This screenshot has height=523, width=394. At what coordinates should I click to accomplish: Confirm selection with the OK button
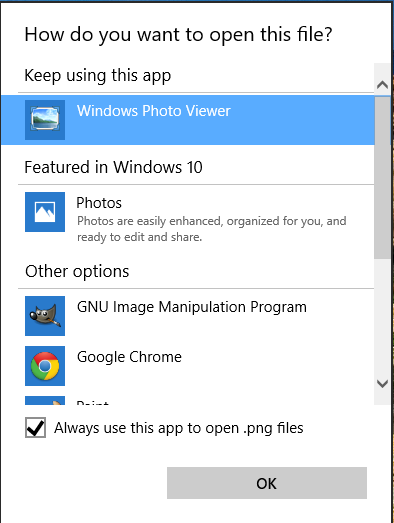267,483
